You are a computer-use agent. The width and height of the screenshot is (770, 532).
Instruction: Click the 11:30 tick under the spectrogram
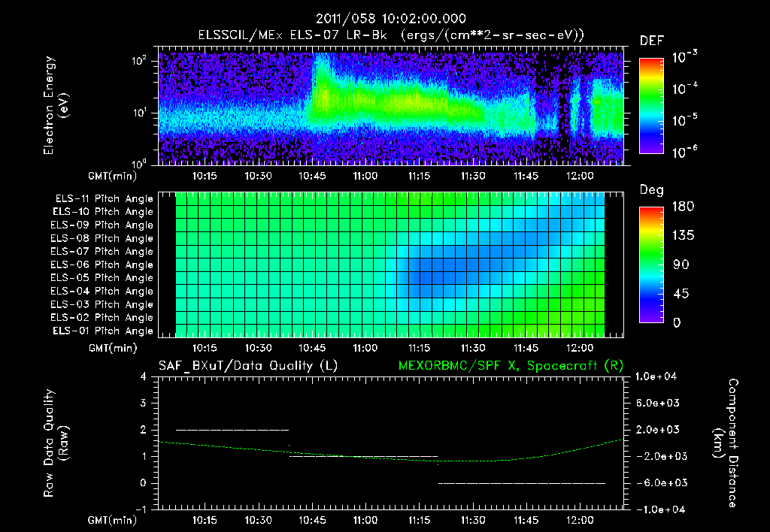[x=472, y=176]
